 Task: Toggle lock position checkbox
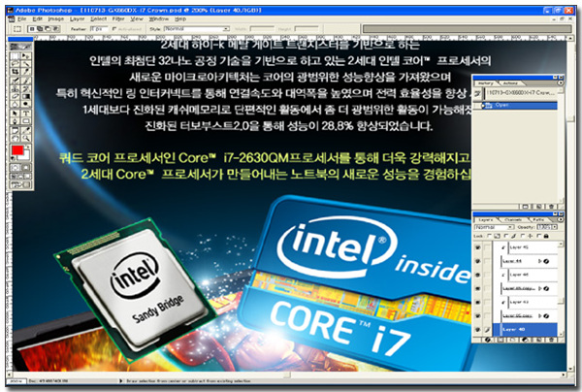(x=523, y=236)
